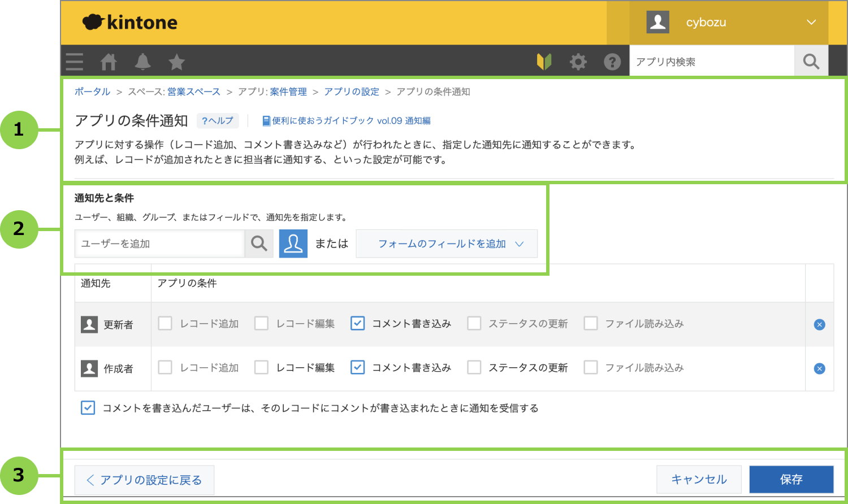The height and width of the screenshot is (504, 848).
Task: Enable レコード追加 notification for 更新者
Action: (165, 323)
